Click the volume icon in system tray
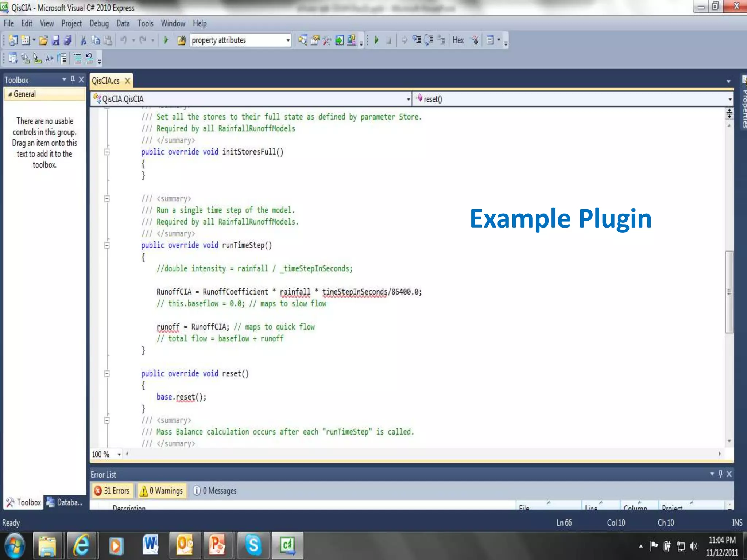This screenshot has width=747, height=560. [x=693, y=546]
